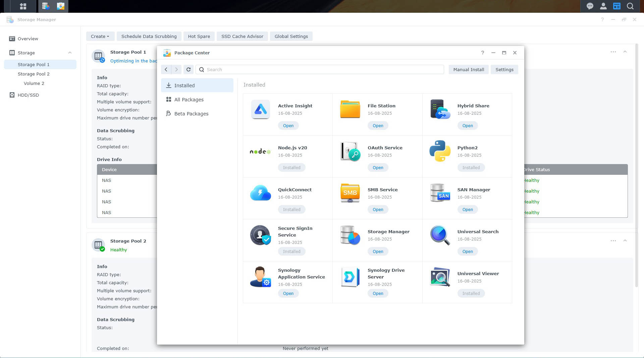This screenshot has width=644, height=358.
Task: Click the Universal Search magnifier icon
Action: click(440, 235)
